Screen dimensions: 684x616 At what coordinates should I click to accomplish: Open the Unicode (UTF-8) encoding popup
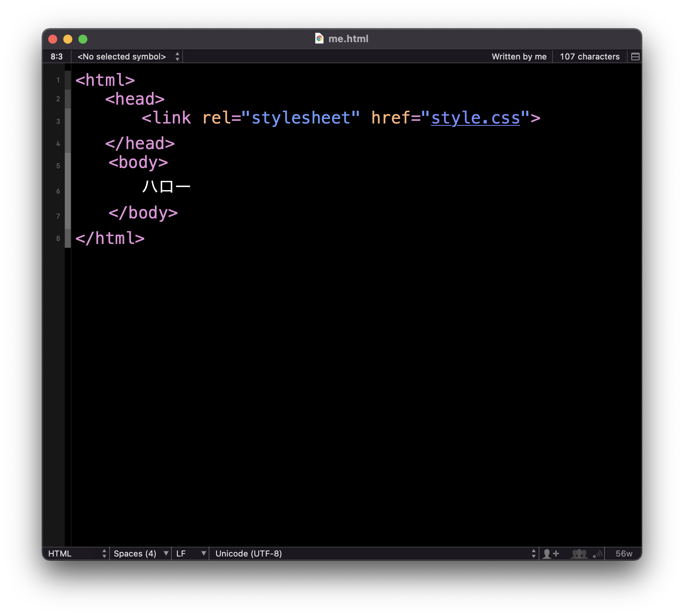pyautogui.click(x=374, y=553)
